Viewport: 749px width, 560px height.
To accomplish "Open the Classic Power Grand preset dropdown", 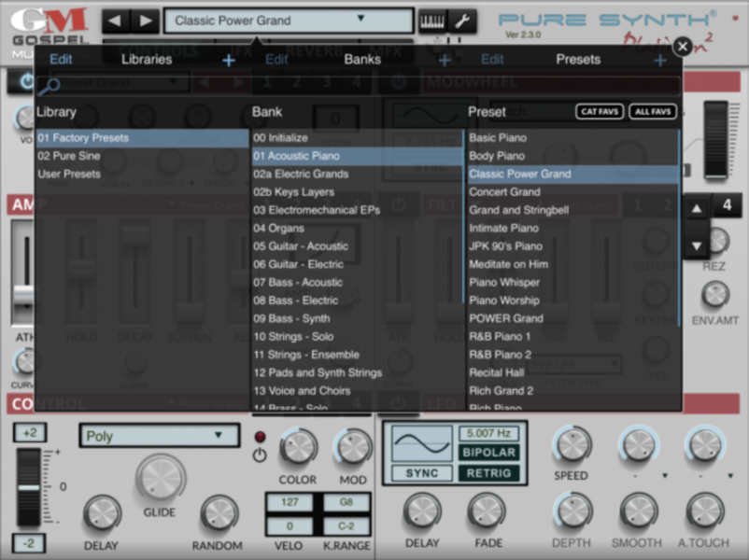I will pyautogui.click(x=288, y=19).
